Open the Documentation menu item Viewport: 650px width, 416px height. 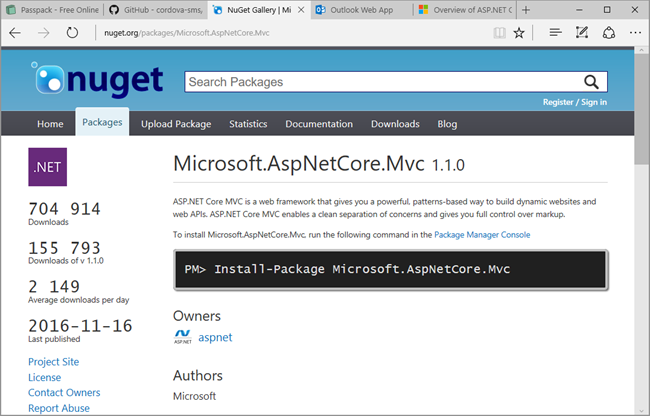pos(319,124)
